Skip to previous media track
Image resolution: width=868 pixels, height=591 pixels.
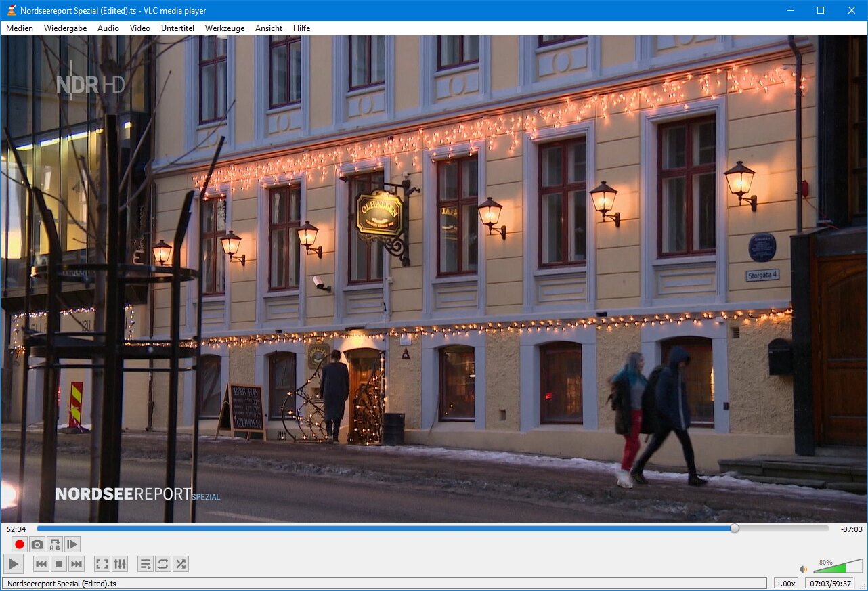(41, 564)
